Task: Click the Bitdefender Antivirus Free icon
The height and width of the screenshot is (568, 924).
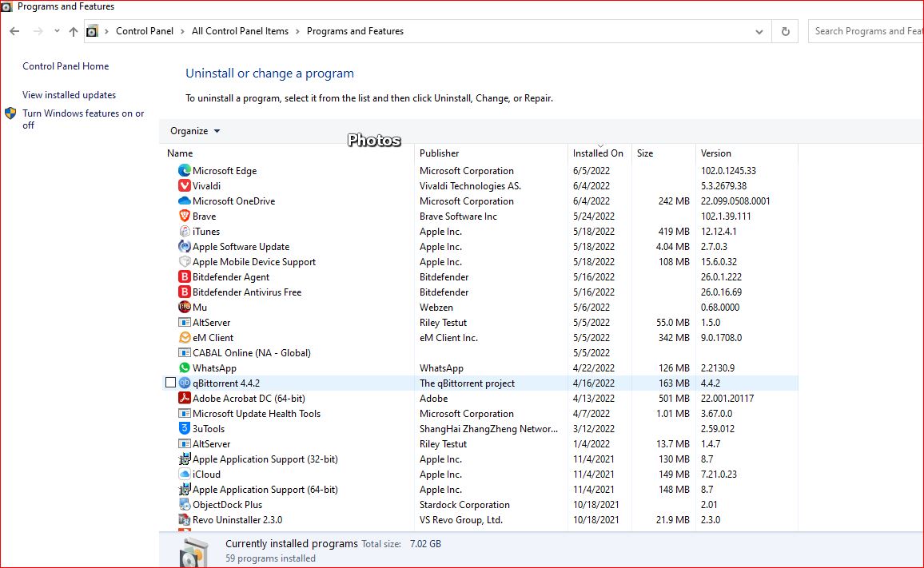Action: pyautogui.click(x=185, y=292)
